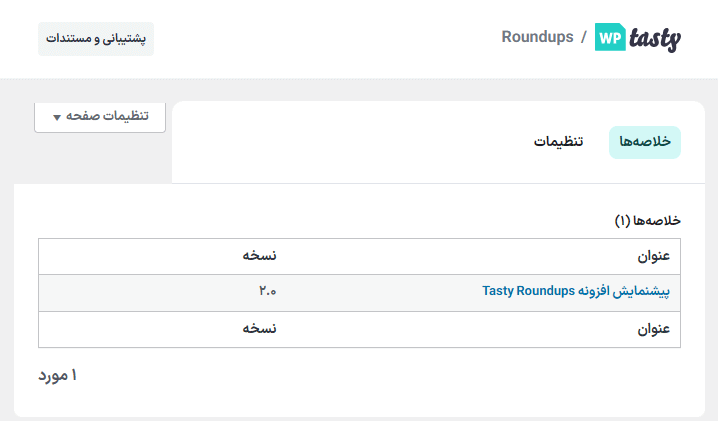Expand the تنظیمات صفحه screen options dropdown
The height and width of the screenshot is (421, 718).
pos(100,116)
